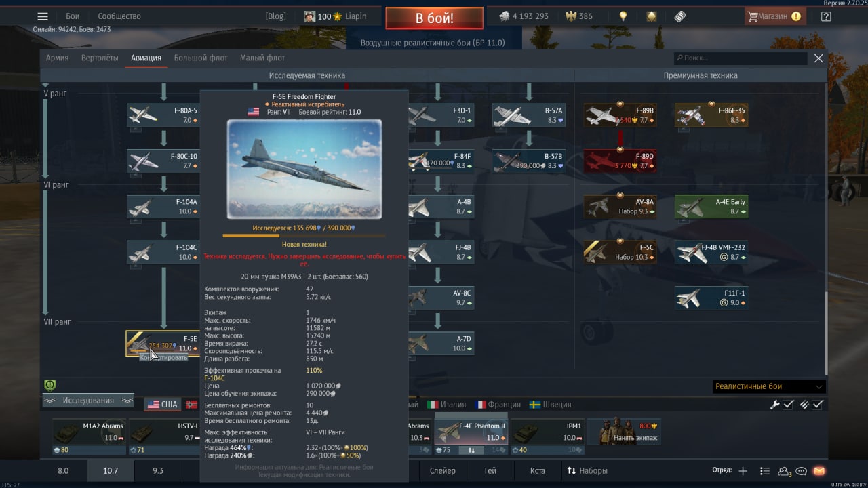Select the Sweden nation tab
The height and width of the screenshot is (488, 868).
[x=551, y=405]
